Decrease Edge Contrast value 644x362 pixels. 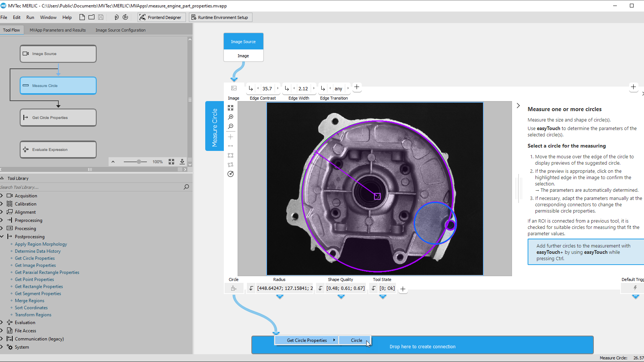[x=258, y=88]
